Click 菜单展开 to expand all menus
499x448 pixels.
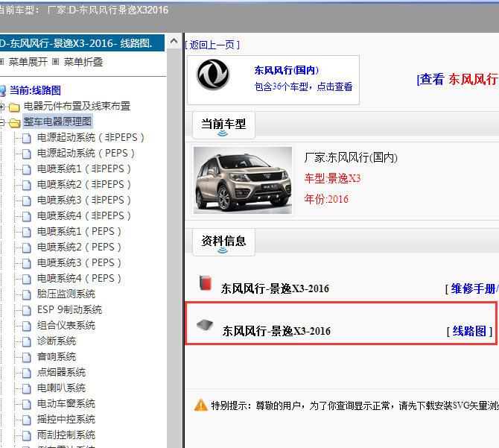28,61
